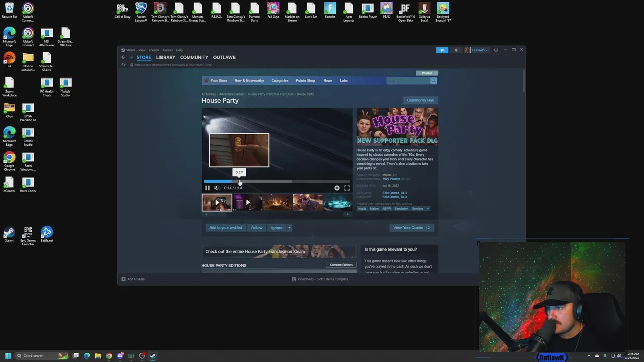The height and width of the screenshot is (362, 644).
Task: Click the Ignore button
Action: 277,228
